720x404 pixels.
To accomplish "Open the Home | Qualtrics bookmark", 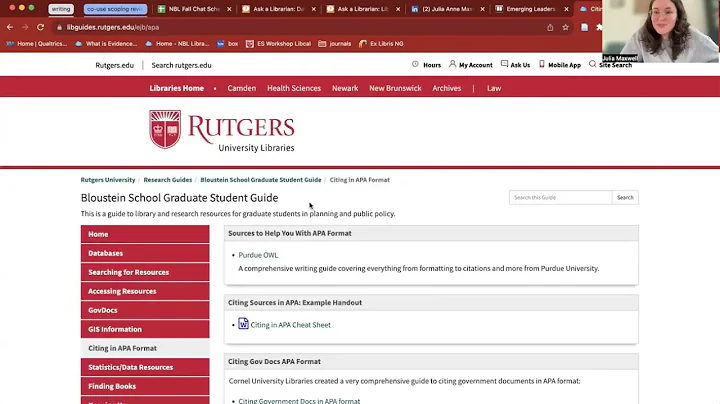I will pyautogui.click(x=36, y=44).
